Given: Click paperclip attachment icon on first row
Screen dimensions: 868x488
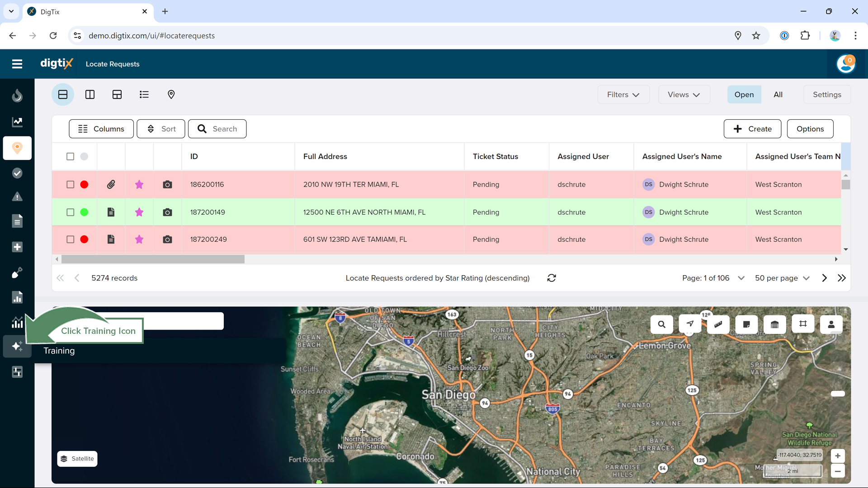Looking at the screenshot, I should point(111,184).
